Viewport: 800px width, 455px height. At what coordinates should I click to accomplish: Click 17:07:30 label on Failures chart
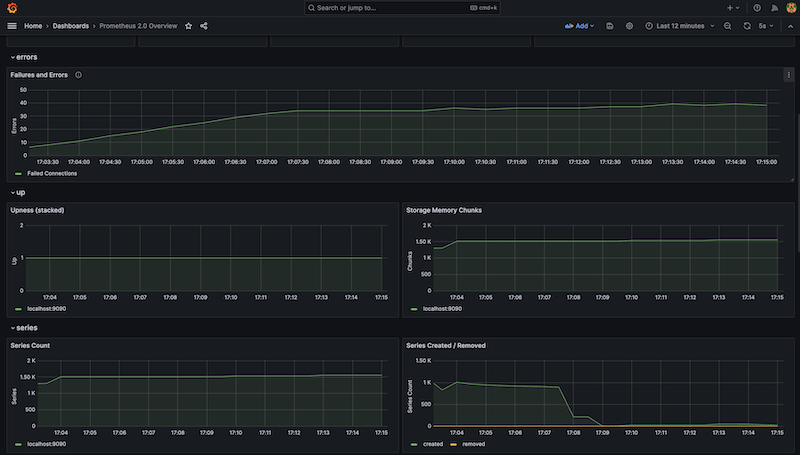coord(298,162)
